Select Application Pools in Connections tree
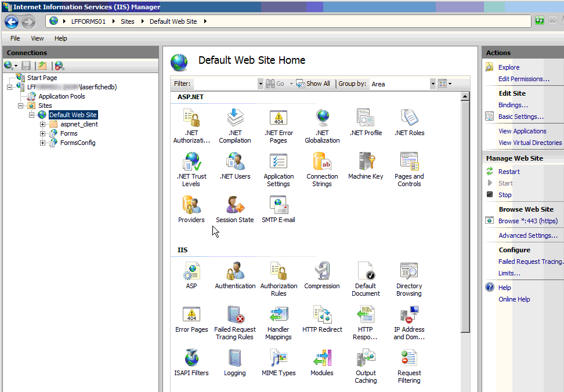 pyautogui.click(x=62, y=96)
